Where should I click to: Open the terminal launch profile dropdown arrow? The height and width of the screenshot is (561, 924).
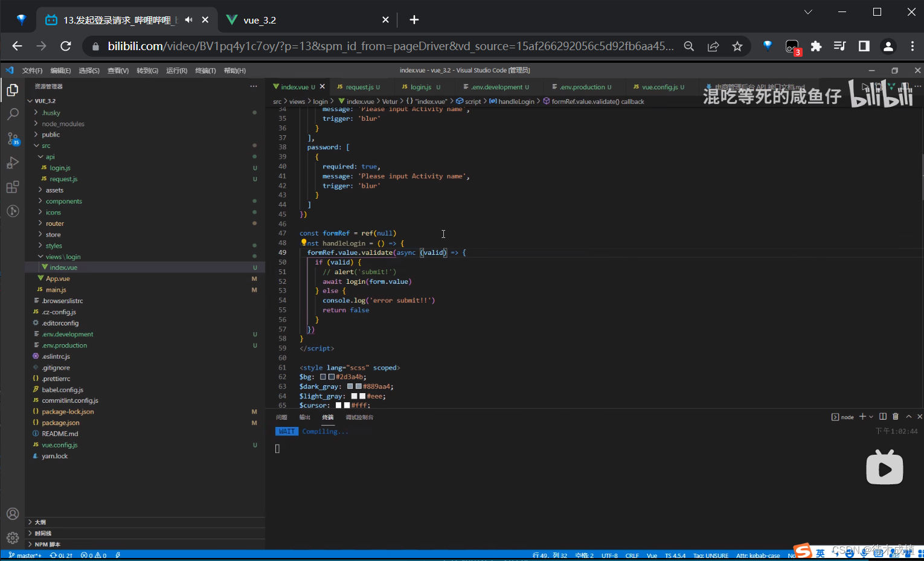pyautogui.click(x=871, y=417)
